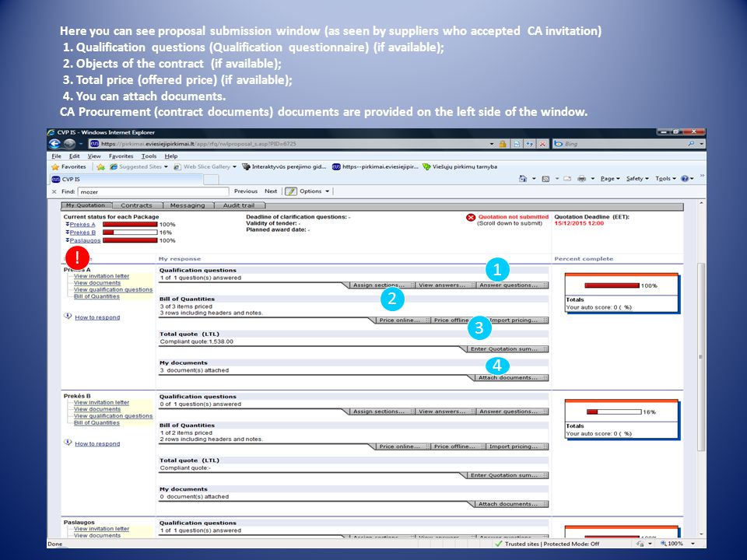Open the 100% zoom level dropdown arrow
Image resolution: width=747 pixels, height=560 pixels.
pyautogui.click(x=693, y=544)
